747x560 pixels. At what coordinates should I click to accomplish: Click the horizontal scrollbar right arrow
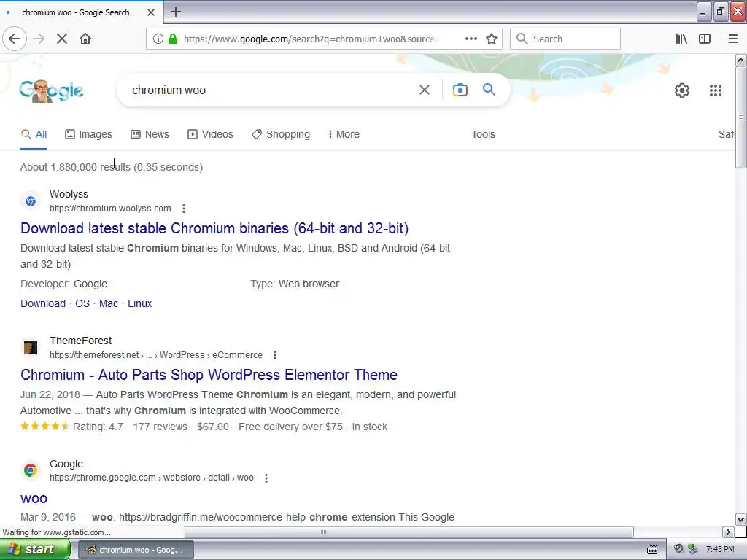[x=729, y=532]
